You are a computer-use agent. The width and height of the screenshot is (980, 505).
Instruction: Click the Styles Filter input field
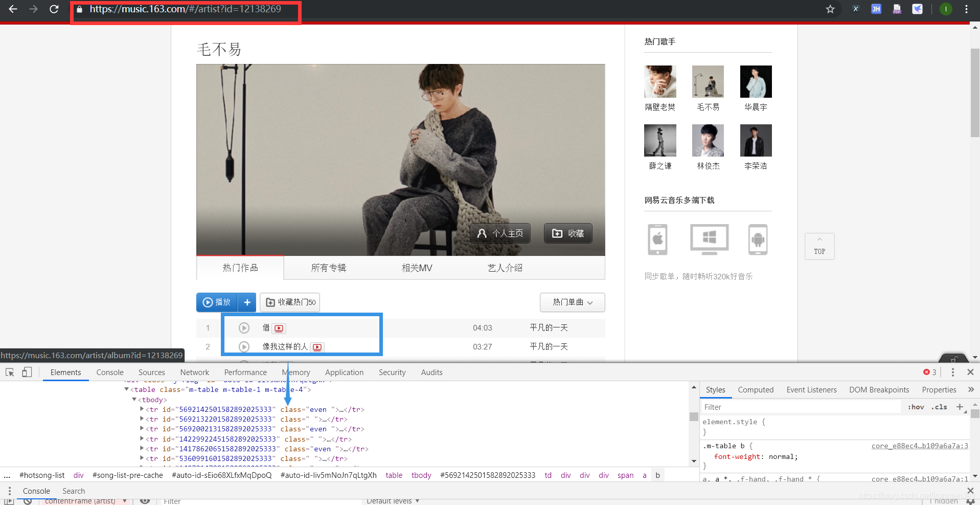tap(800, 407)
